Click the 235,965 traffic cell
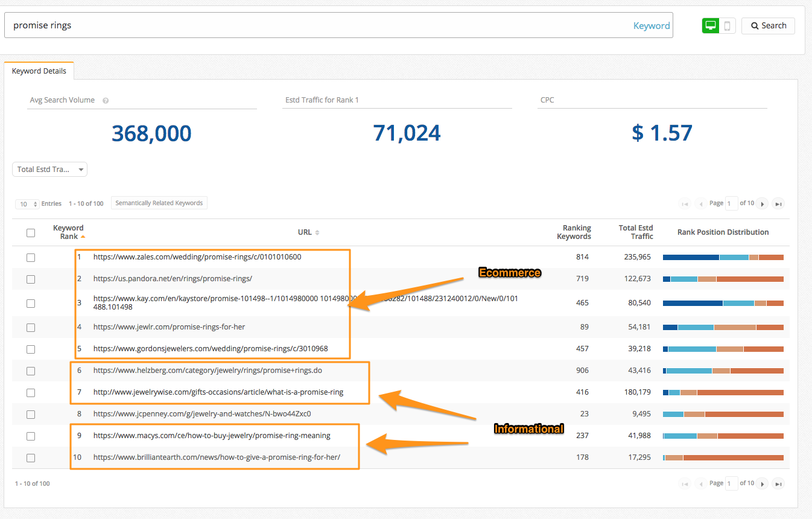The width and height of the screenshot is (812, 519). pos(638,257)
